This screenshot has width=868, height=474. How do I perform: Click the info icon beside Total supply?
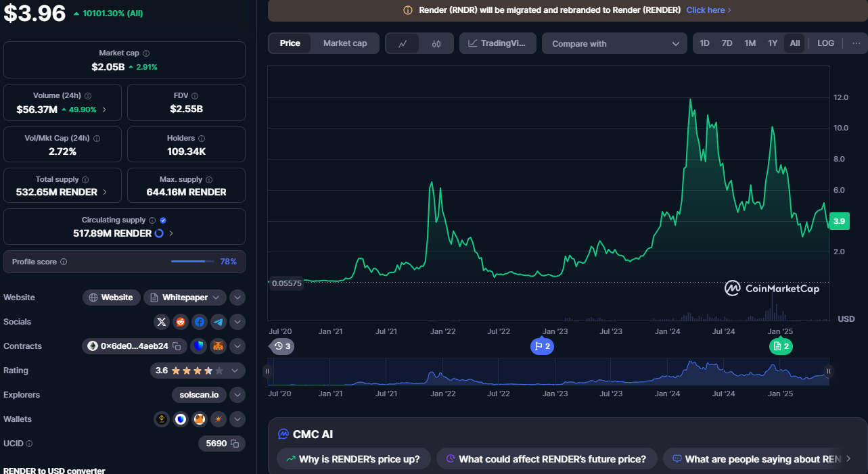(86, 180)
